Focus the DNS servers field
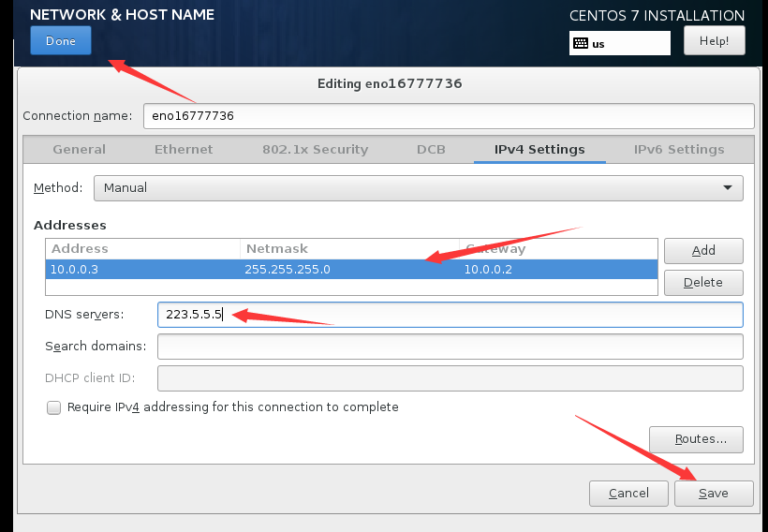Screen dimensions: 768x532 450,315
